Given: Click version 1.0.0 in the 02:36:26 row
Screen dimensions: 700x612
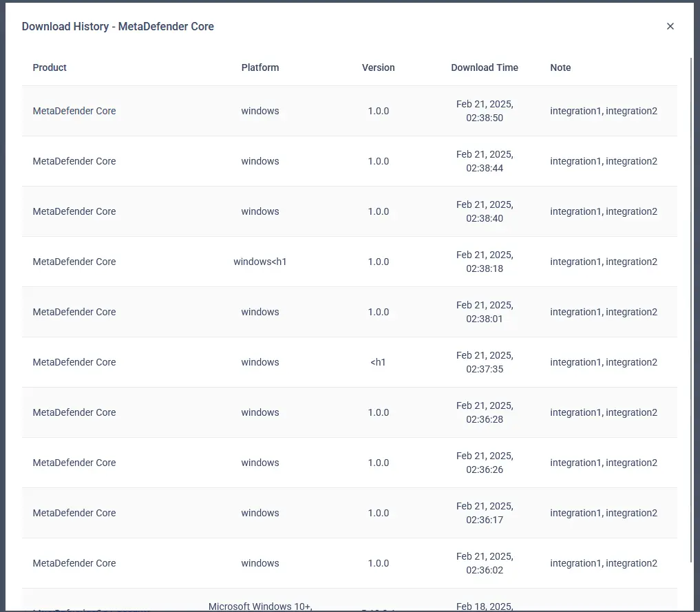Looking at the screenshot, I should point(378,463).
